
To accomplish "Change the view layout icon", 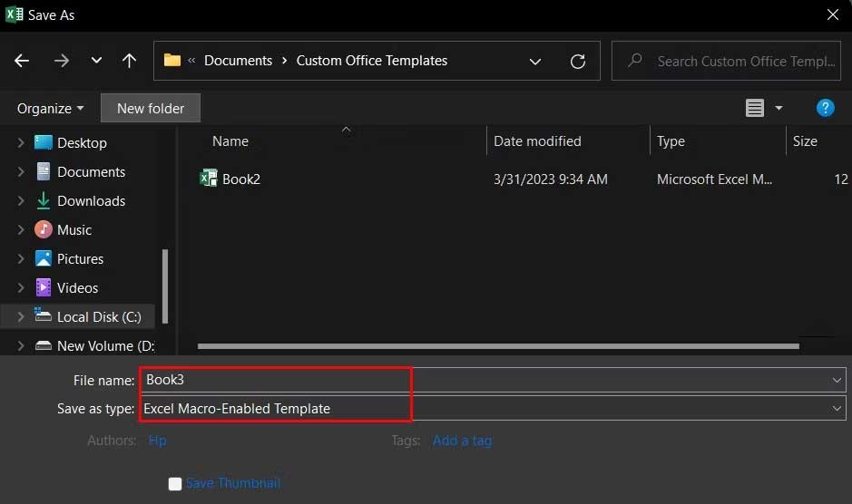I will 754,108.
